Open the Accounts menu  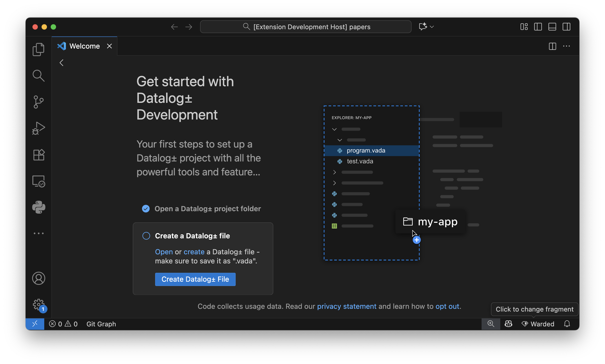39,278
